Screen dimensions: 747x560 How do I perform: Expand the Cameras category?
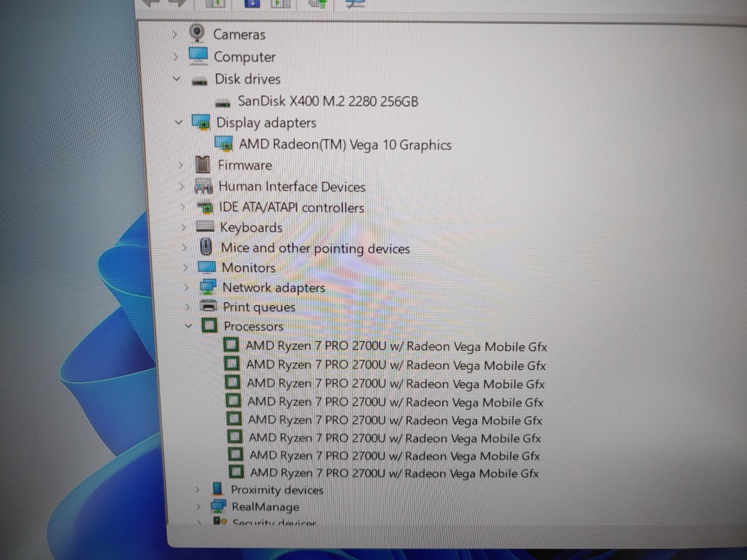(x=174, y=34)
